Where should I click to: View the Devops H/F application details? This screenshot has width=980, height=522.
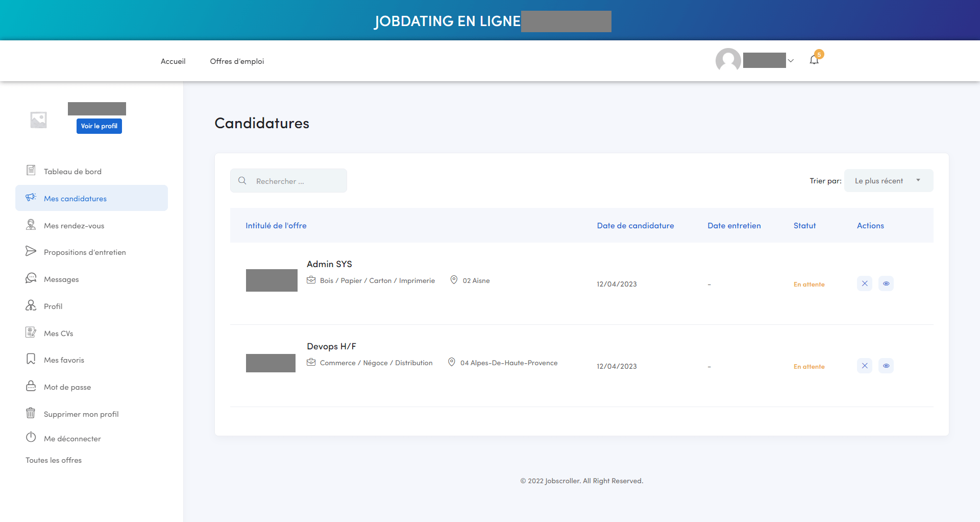(x=886, y=366)
